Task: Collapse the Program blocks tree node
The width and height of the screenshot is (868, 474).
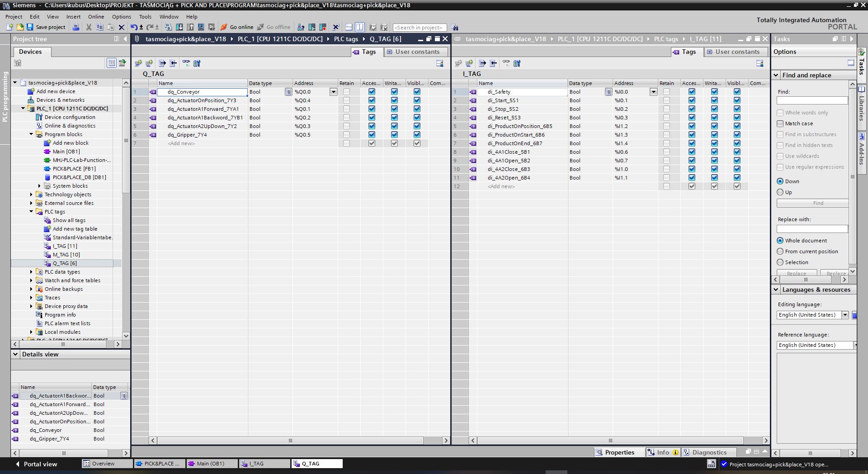Action: click(x=31, y=134)
